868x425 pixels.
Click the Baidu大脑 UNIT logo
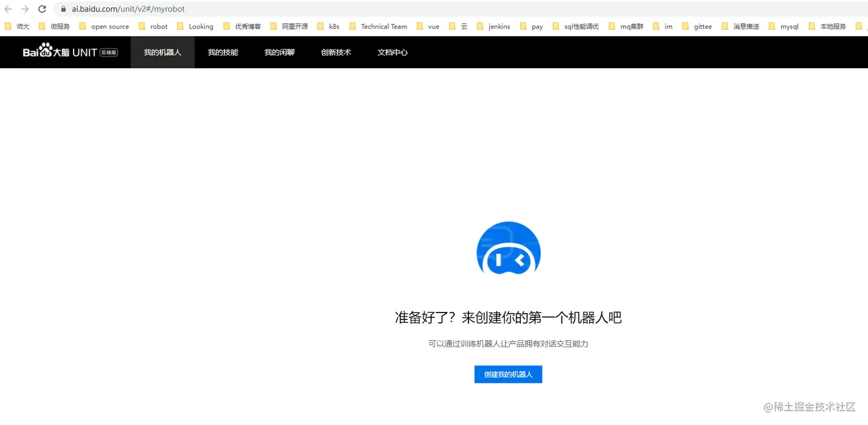pos(71,52)
